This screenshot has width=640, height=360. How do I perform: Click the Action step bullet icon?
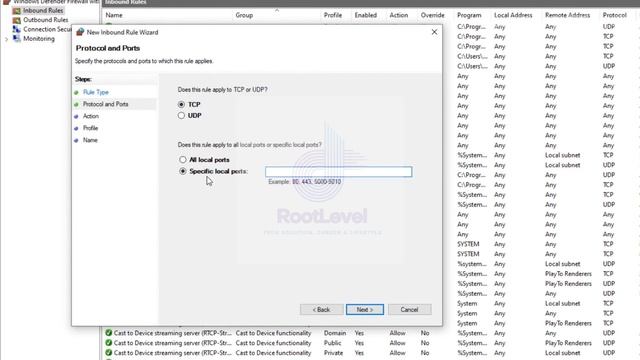(76, 117)
